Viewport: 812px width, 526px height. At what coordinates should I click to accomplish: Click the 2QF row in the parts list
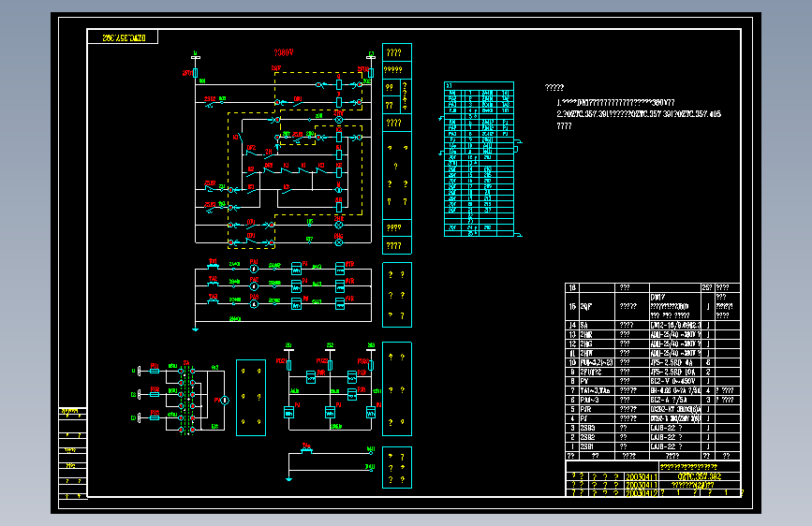pos(653,306)
